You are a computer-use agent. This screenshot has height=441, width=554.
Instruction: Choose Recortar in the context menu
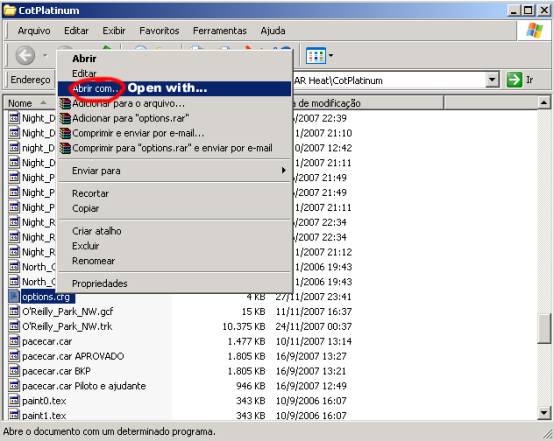(175, 194)
